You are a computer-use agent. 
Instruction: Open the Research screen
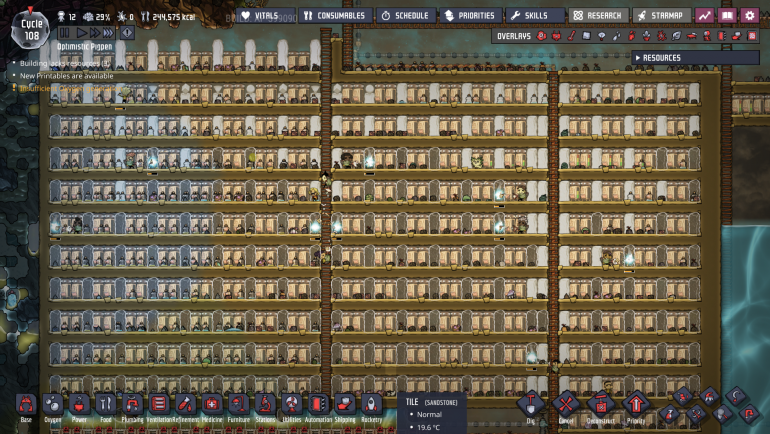pos(598,16)
